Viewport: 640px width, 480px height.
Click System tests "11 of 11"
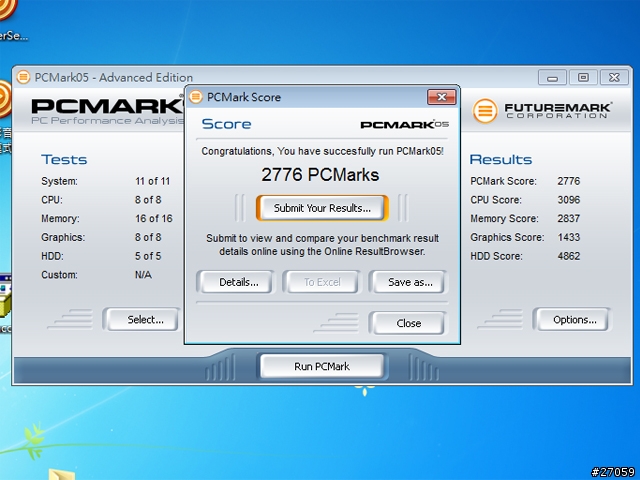pos(152,181)
